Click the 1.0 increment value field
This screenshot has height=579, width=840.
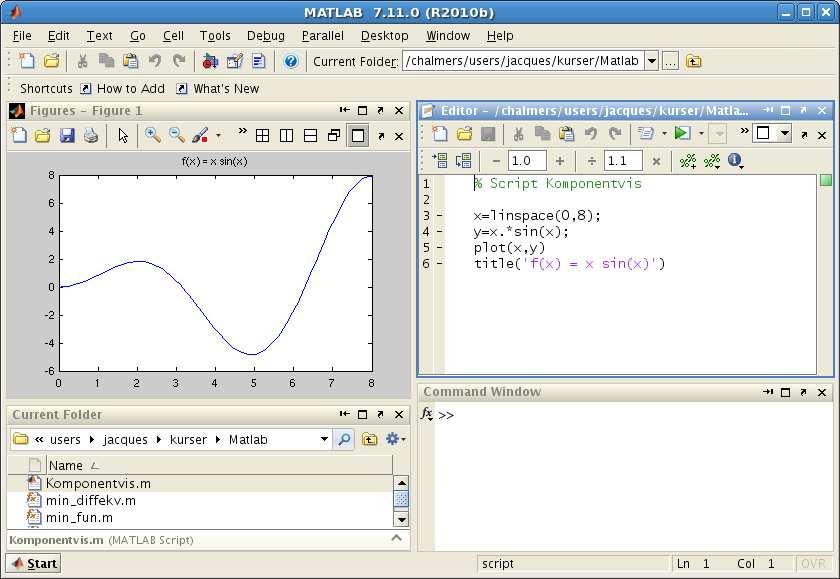[527, 161]
